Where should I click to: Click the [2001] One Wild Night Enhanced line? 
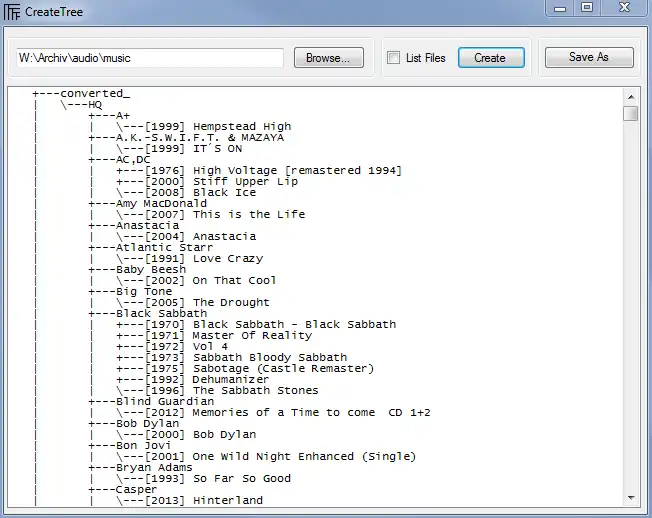(x=267, y=457)
